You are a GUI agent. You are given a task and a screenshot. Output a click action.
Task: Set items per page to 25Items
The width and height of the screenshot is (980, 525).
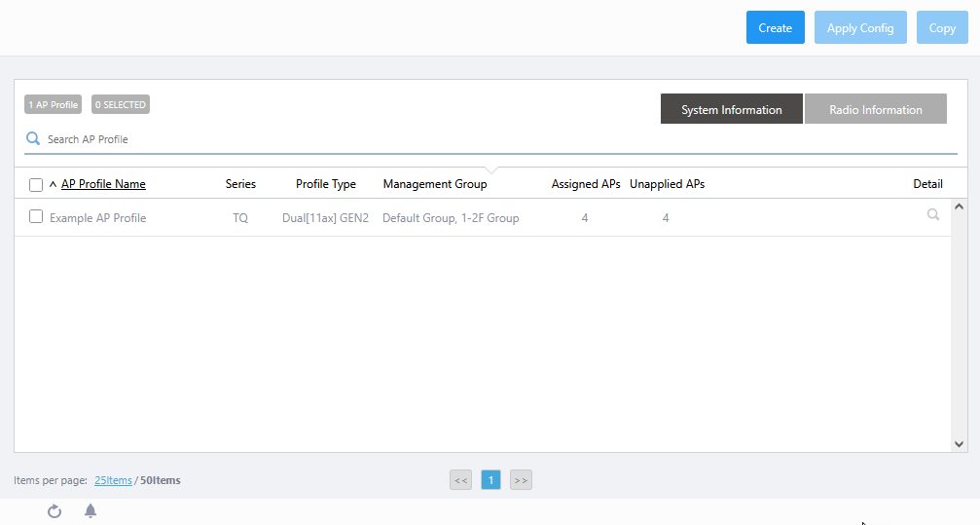(113, 480)
